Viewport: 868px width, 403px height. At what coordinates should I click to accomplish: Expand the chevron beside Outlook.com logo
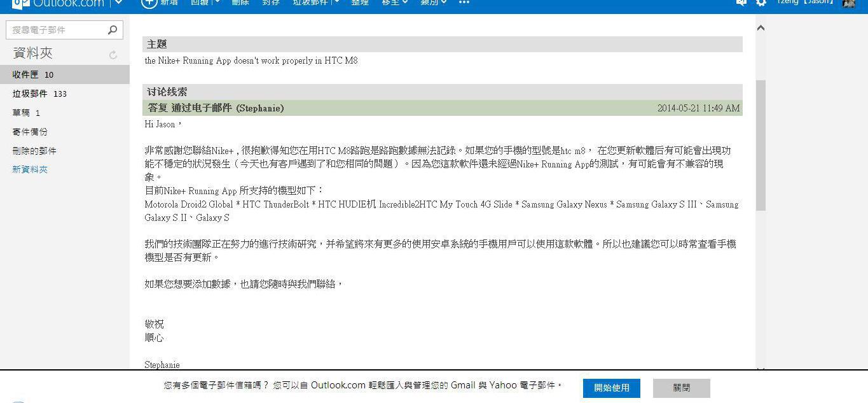click(x=118, y=3)
